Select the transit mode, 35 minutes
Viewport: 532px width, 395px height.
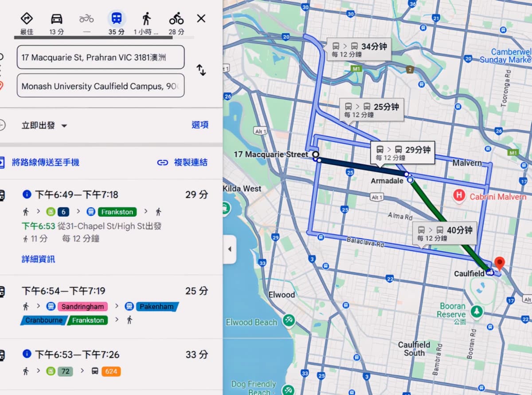tap(117, 19)
